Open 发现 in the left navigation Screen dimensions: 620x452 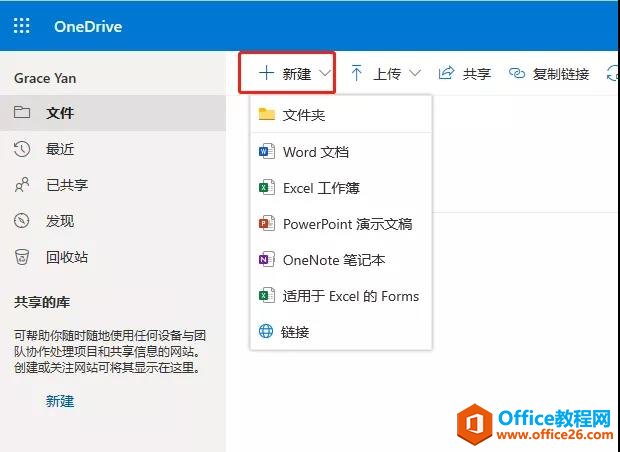tap(113, 221)
